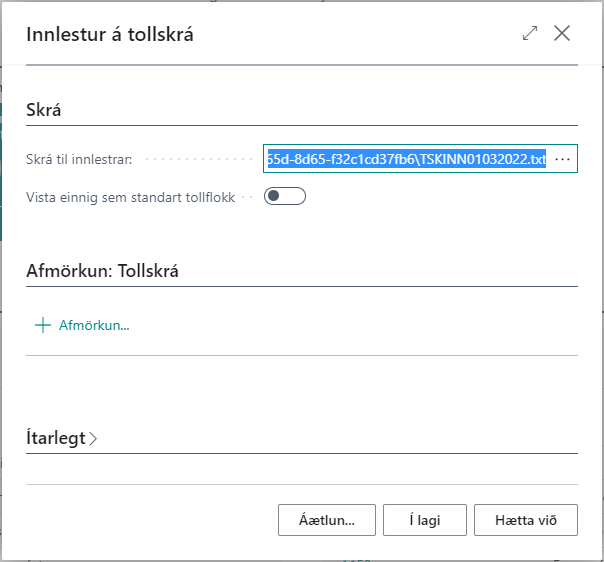Click the Innlestur á tollskrá dialog title

(110, 34)
